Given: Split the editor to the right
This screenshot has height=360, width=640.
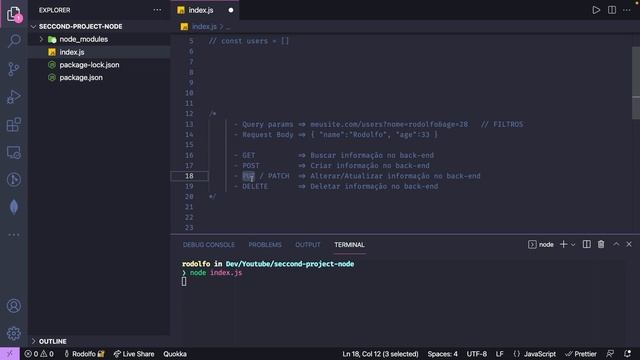Looking at the screenshot, I should (x=611, y=10).
